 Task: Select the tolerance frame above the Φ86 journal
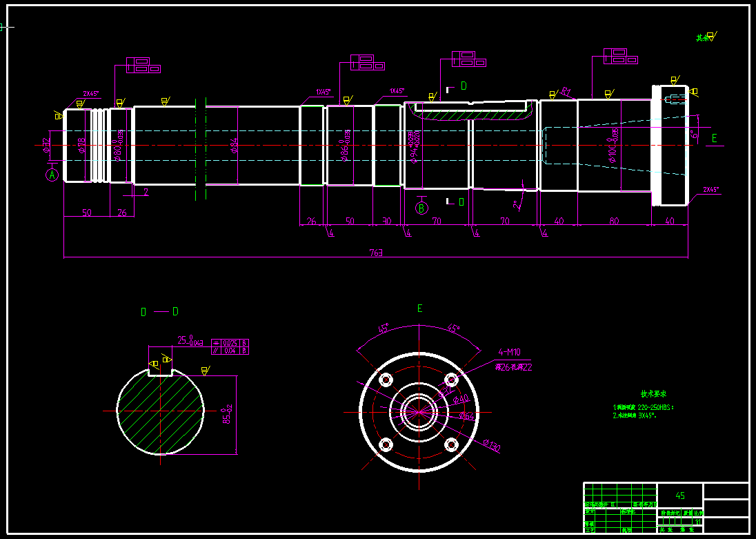[368, 63]
